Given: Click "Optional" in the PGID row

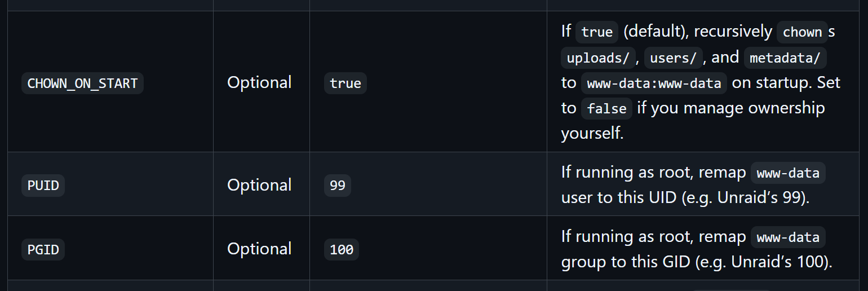Looking at the screenshot, I should pyautogui.click(x=259, y=249).
